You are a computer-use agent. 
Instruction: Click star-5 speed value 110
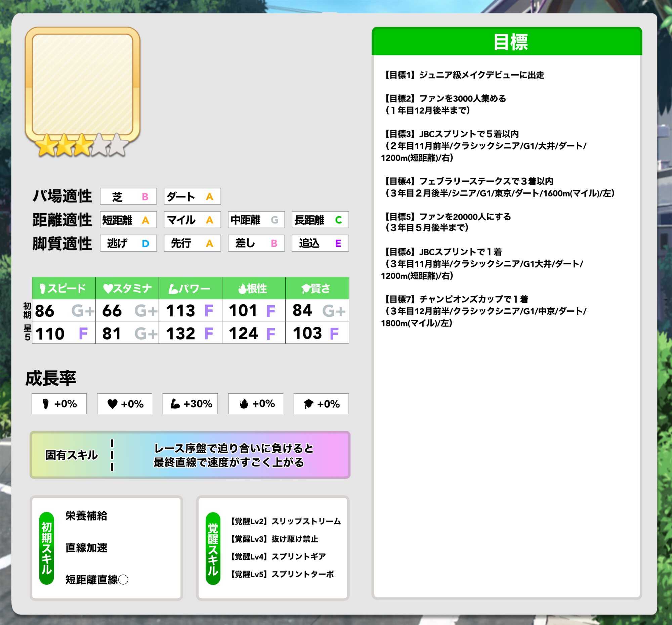50,334
